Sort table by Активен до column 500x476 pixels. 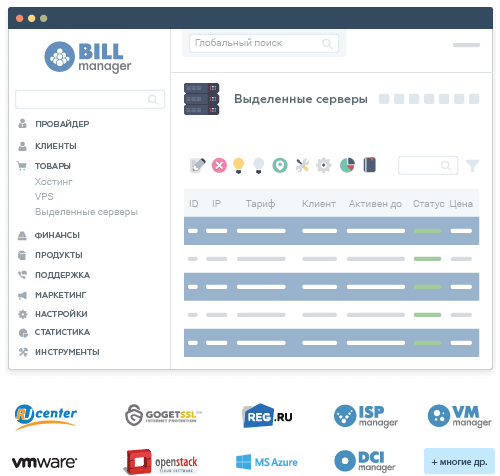coord(375,204)
